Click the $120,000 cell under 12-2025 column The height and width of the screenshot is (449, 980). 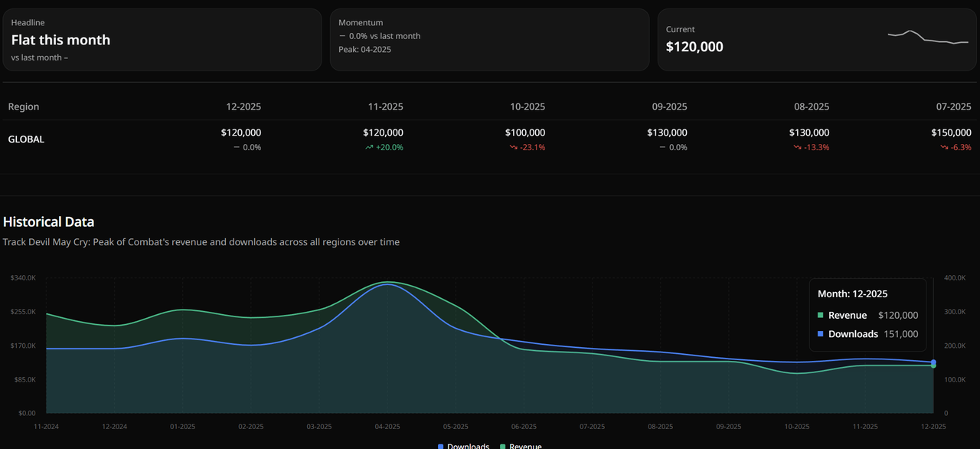click(x=241, y=133)
